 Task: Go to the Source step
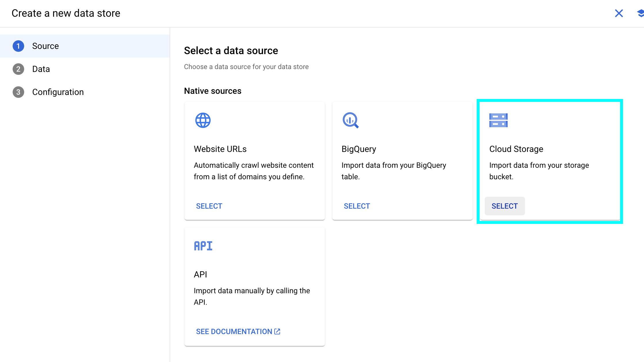click(45, 46)
